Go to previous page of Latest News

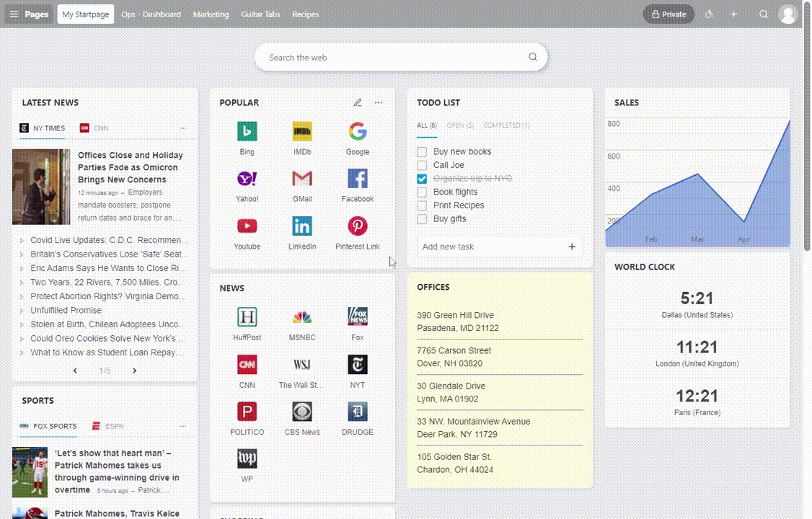75,371
